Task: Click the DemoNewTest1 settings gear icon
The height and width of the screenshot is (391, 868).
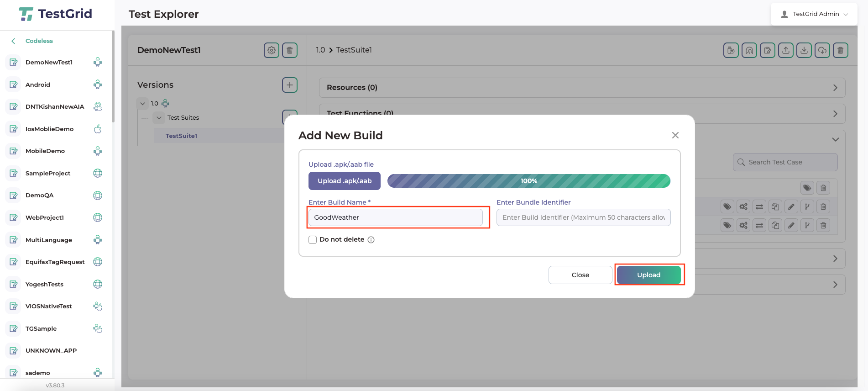Action: click(x=272, y=50)
